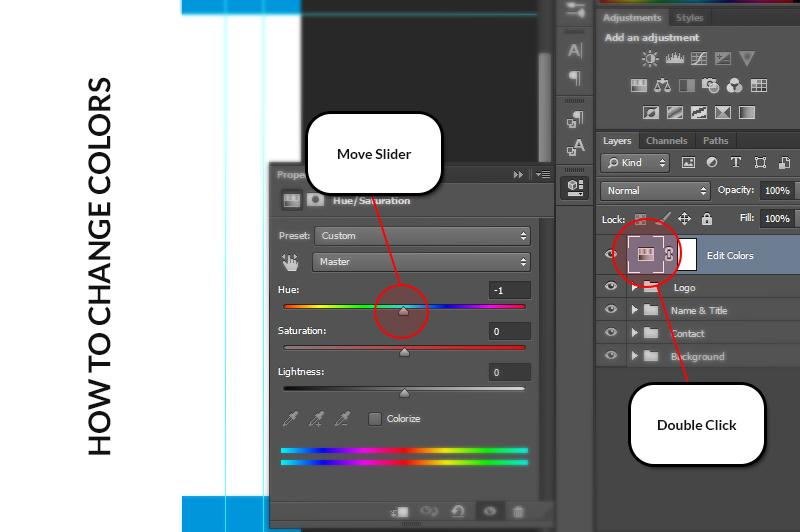Click the reset to adjustment defaults button
800x532 pixels.
point(458,511)
